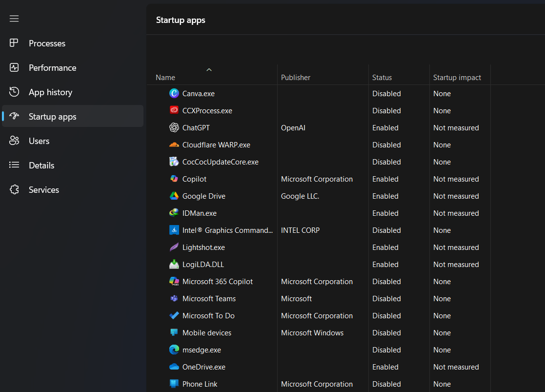This screenshot has width=545, height=392.
Task: Open the Users tab label
Action: 39,141
